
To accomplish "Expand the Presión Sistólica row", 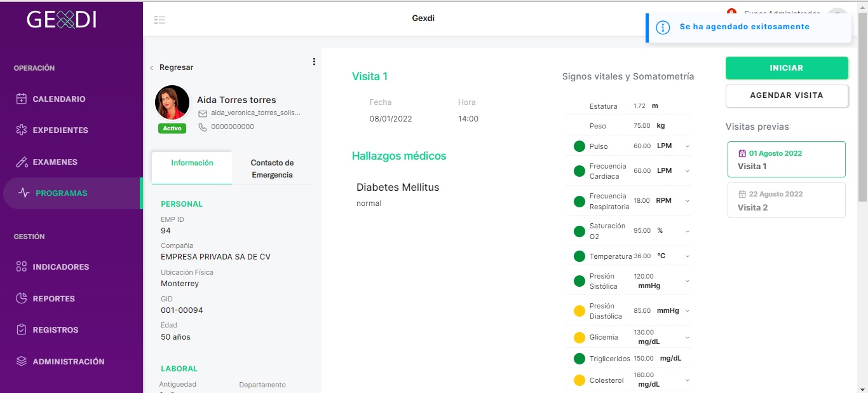I will [x=687, y=281].
